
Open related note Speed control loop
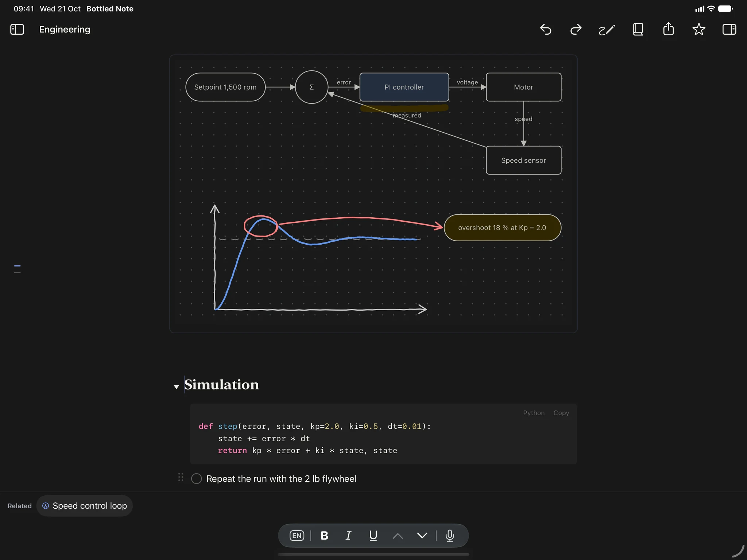tap(85, 506)
